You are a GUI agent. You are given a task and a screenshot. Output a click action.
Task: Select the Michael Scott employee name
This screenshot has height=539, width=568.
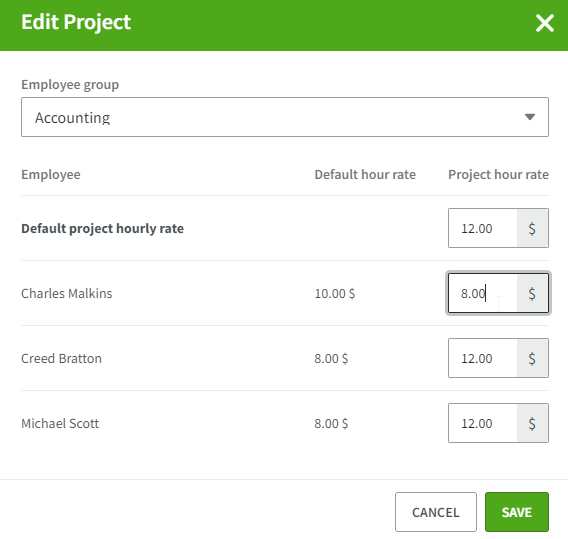[x=60, y=423]
